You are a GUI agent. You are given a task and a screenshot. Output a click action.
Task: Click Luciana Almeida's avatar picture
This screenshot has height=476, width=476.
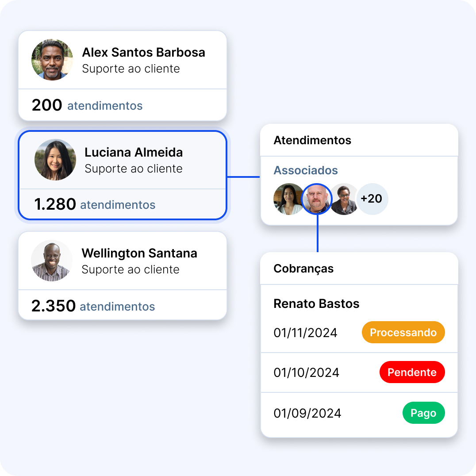[55, 160]
